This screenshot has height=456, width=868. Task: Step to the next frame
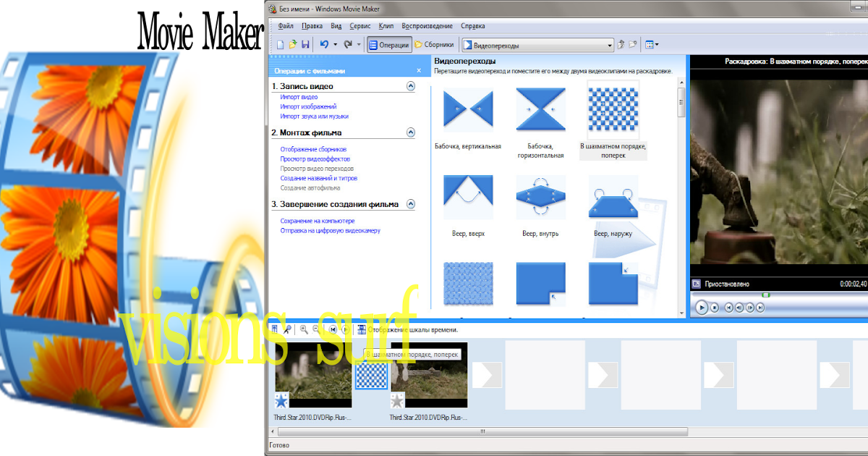pyautogui.click(x=749, y=307)
